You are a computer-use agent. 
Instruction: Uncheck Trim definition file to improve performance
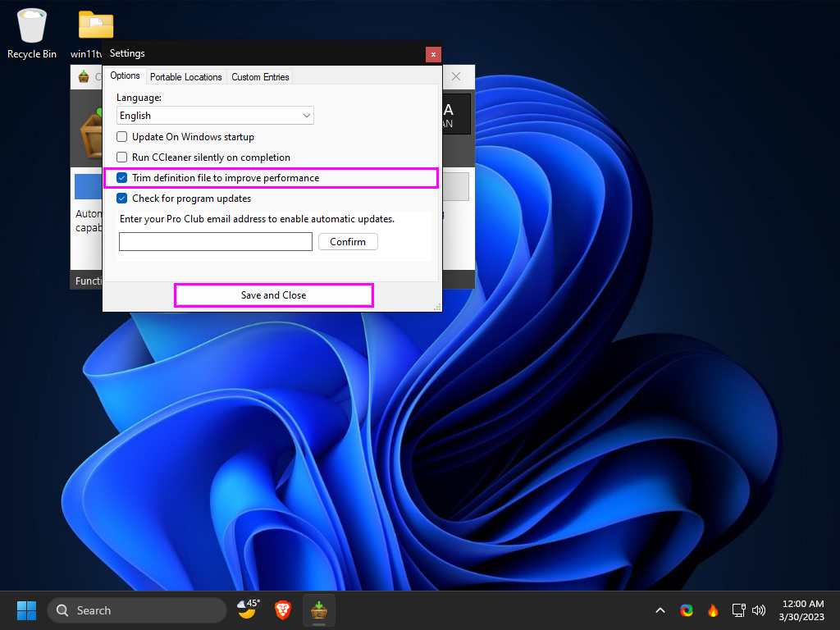pyautogui.click(x=122, y=178)
